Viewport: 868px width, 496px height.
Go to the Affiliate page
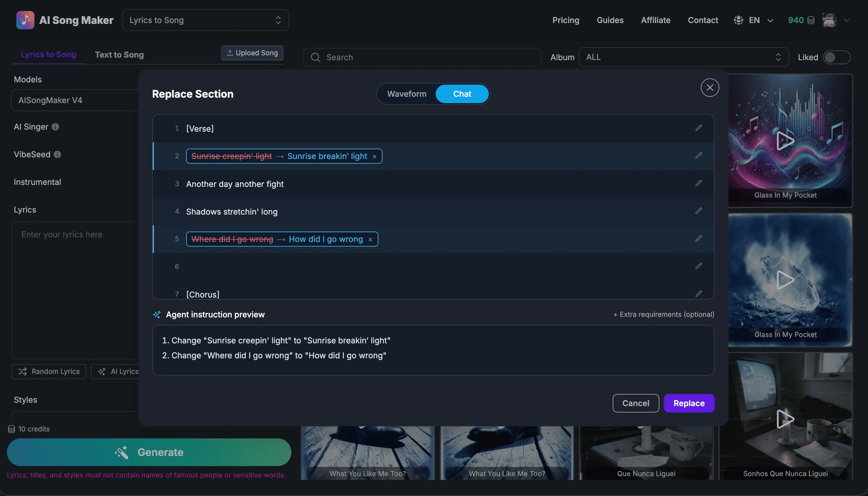(656, 20)
